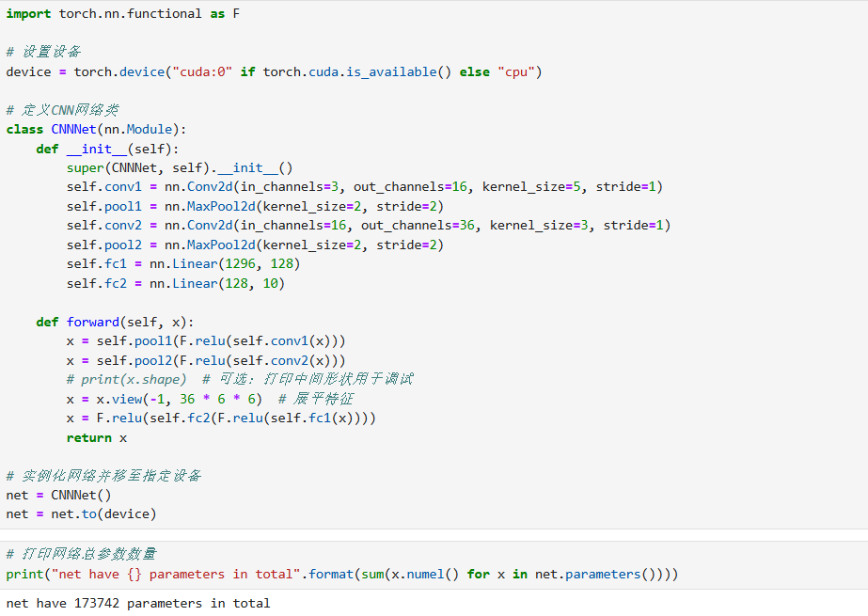This screenshot has width=868, height=616.
Task: Click the comment '# 定义CNN网络类'
Action: coord(63,110)
